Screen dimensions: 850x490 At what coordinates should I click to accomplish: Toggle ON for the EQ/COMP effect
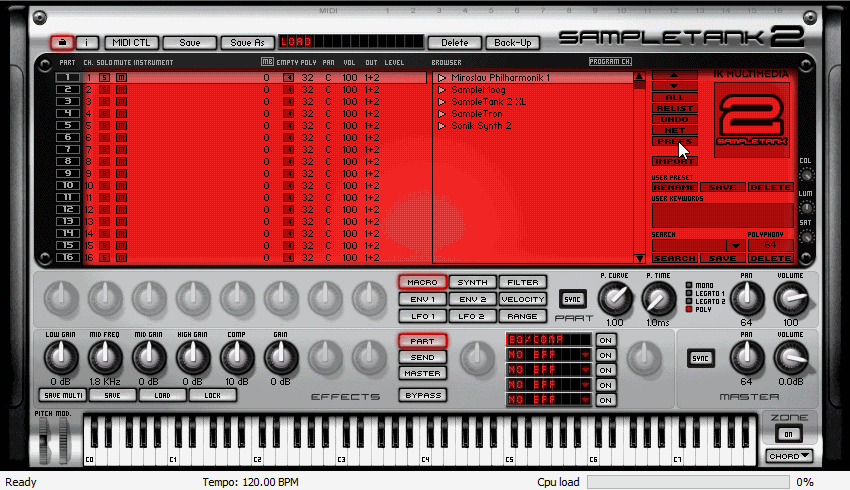[606, 340]
